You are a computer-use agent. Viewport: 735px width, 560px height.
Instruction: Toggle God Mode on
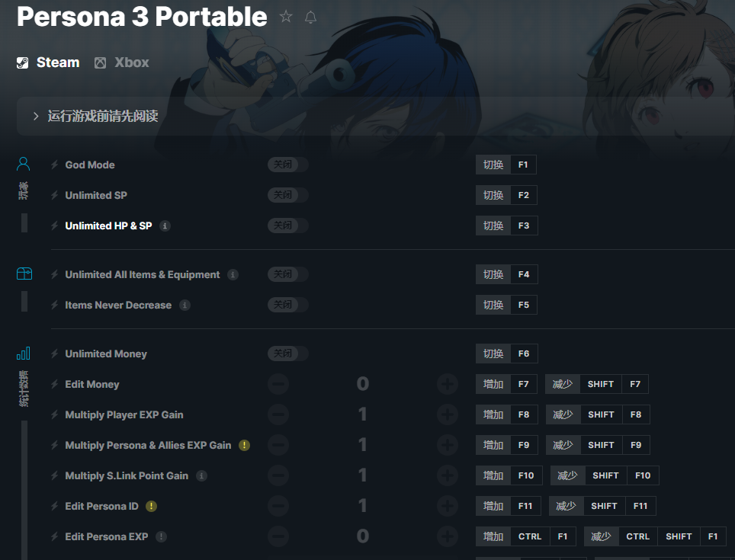click(x=287, y=165)
